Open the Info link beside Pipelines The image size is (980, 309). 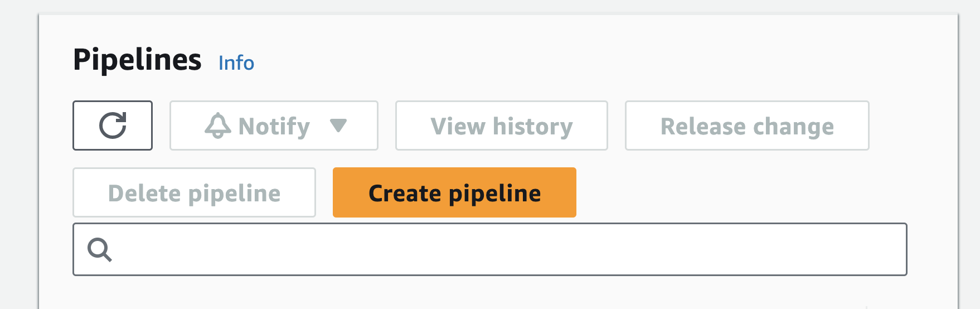236,63
